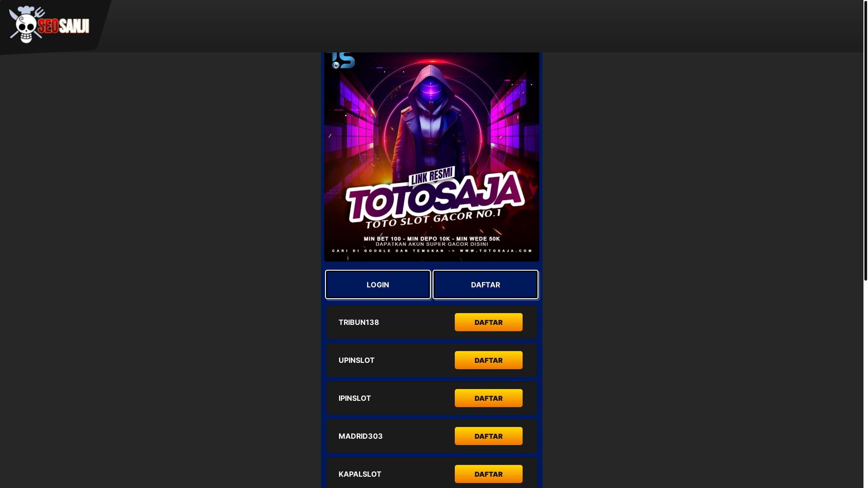
Task: Click the LINK RESMI label on the banner
Action: coord(431,176)
